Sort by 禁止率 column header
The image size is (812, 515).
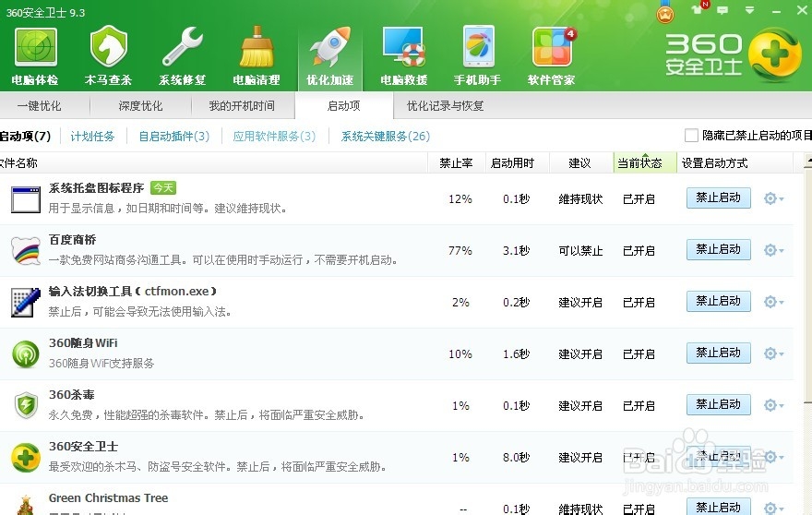tap(456, 163)
